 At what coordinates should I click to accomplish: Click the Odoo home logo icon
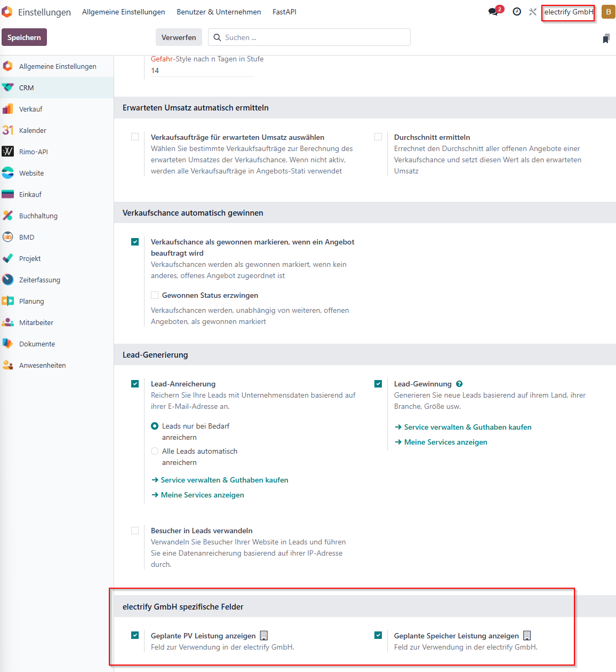click(7, 12)
